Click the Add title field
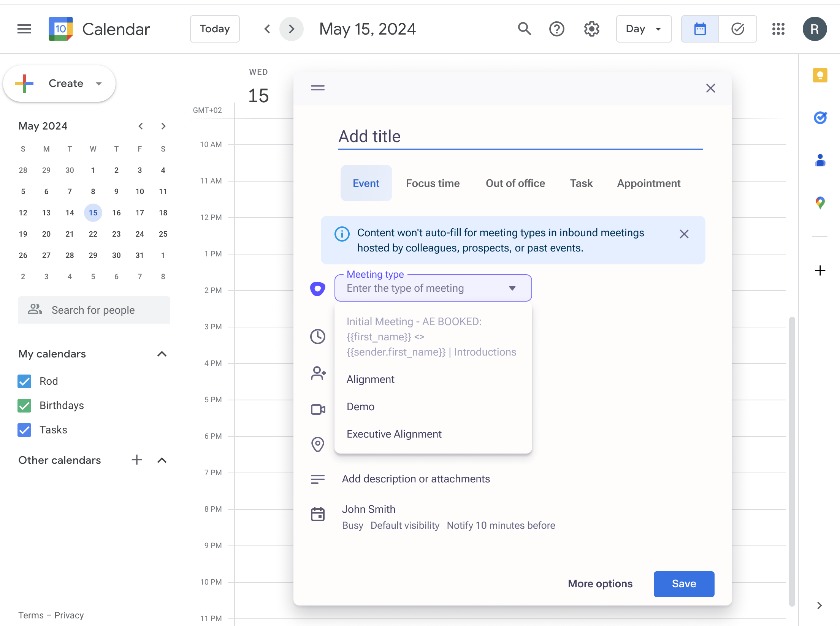This screenshot has height=626, width=840. (x=520, y=136)
